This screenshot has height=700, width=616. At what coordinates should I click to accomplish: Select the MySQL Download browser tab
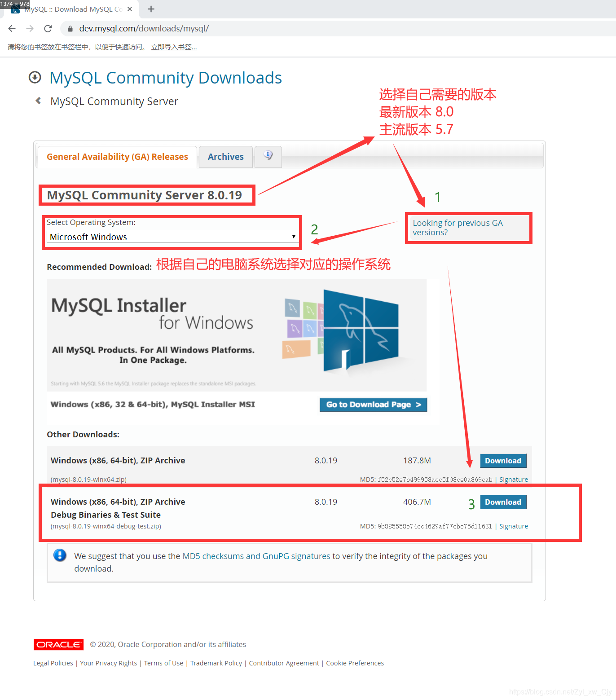(x=72, y=9)
